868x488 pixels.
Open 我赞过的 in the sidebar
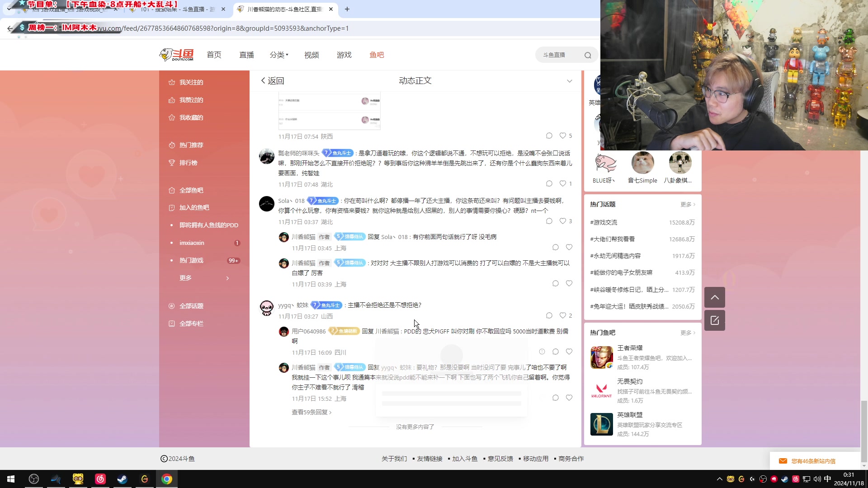coord(191,100)
